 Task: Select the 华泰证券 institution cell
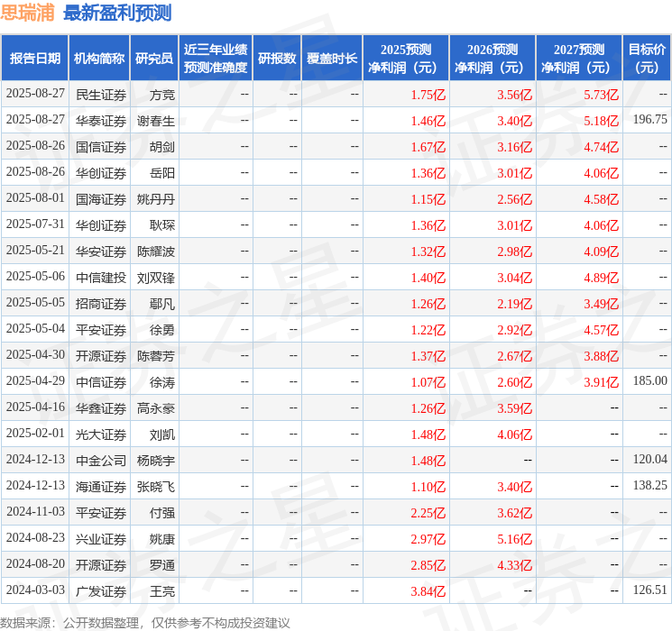101,121
